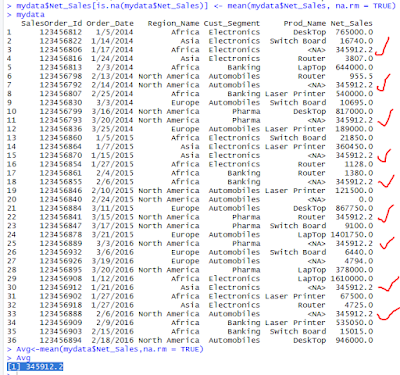Select order ID 123456878
Viewport: 400px width, 375px height.
point(61,235)
